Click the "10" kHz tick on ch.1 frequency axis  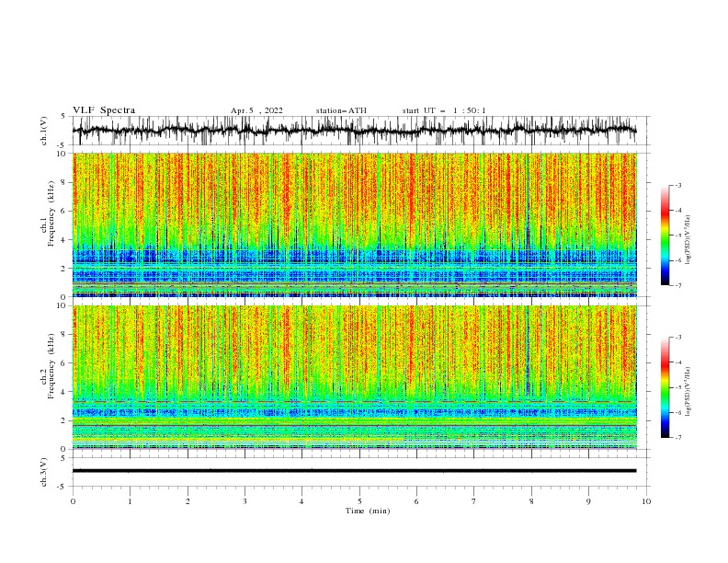coord(63,153)
